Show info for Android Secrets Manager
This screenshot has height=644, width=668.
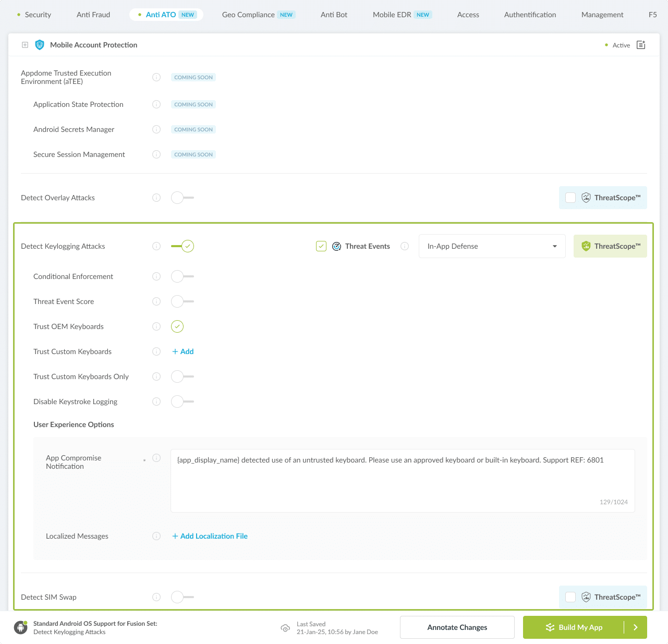[156, 129]
